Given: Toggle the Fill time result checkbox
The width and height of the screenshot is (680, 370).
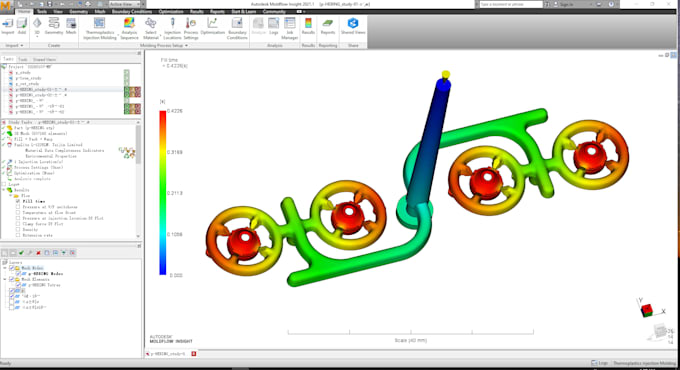Looking at the screenshot, I should [x=18, y=201].
